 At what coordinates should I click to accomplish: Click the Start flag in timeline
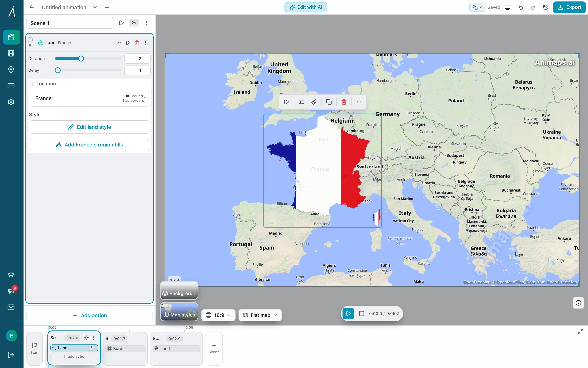tap(35, 348)
